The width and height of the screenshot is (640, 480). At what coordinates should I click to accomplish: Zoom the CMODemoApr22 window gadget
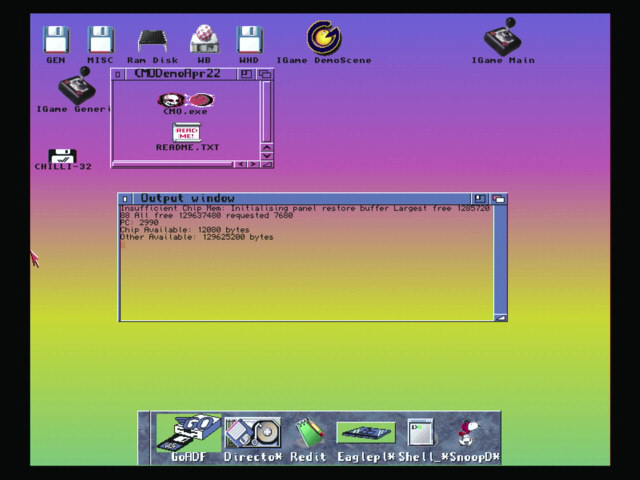click(x=246, y=74)
